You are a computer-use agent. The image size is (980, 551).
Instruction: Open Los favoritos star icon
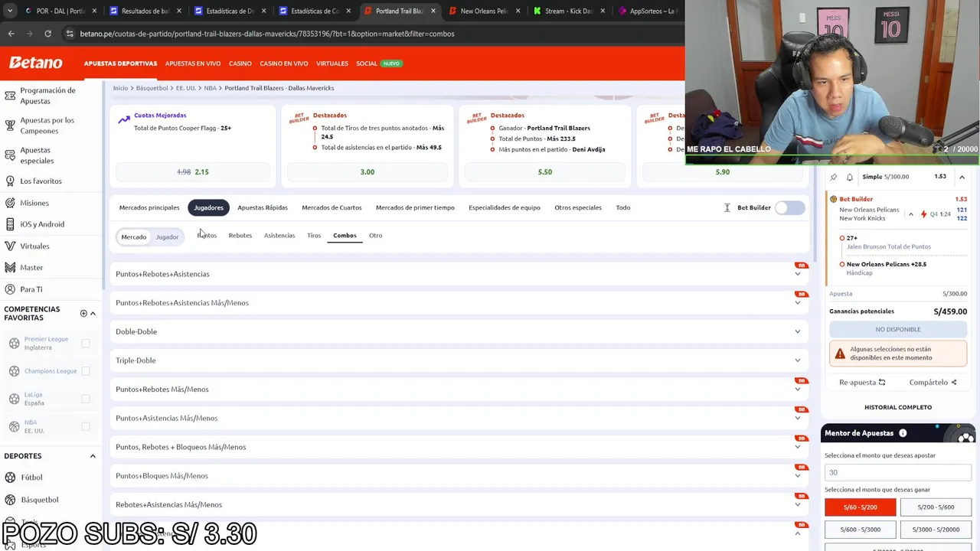coord(10,181)
